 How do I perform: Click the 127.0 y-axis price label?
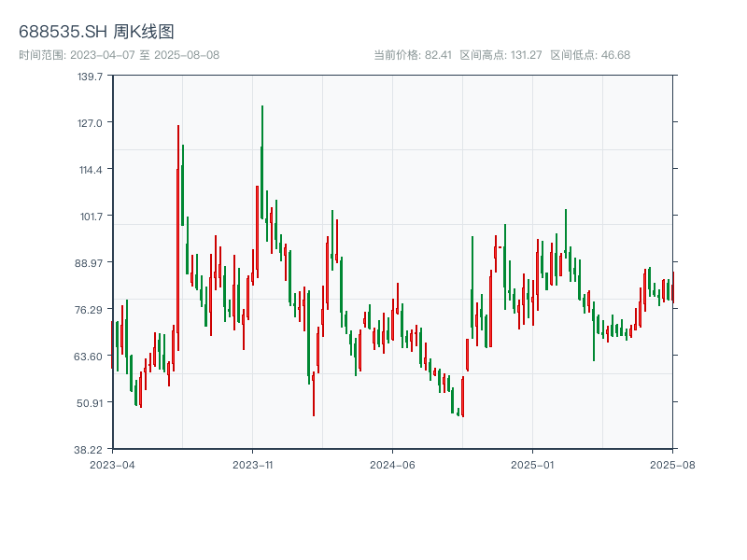click(x=90, y=123)
